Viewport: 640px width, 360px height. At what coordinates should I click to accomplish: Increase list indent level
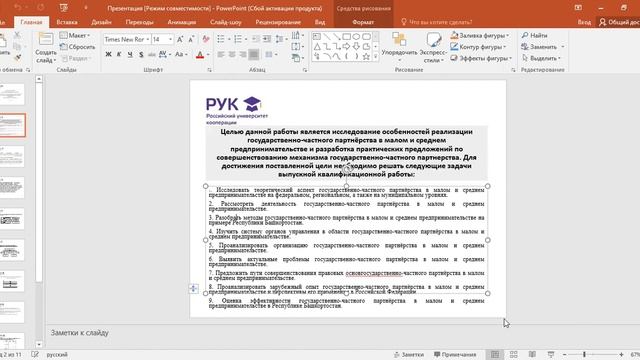tap(267, 39)
